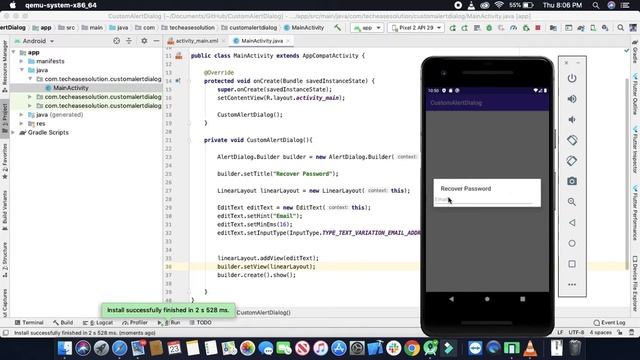Click the customalertdialog breadcrumb
Screen dimensions: 640x360
249,28
